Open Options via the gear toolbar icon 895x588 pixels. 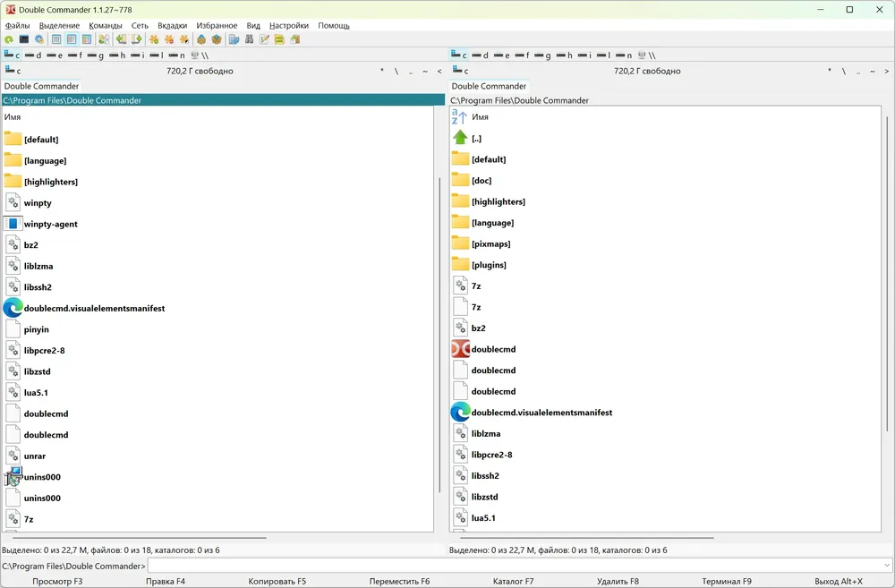(38, 39)
